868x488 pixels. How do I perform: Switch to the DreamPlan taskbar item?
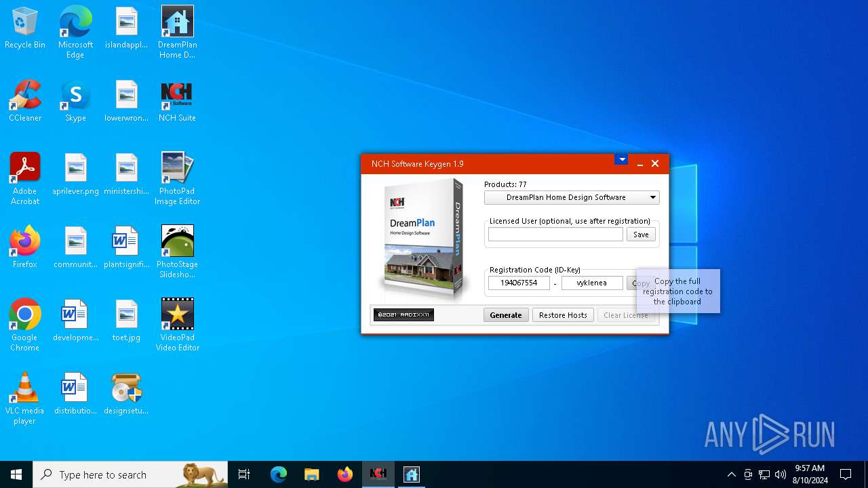tap(412, 474)
